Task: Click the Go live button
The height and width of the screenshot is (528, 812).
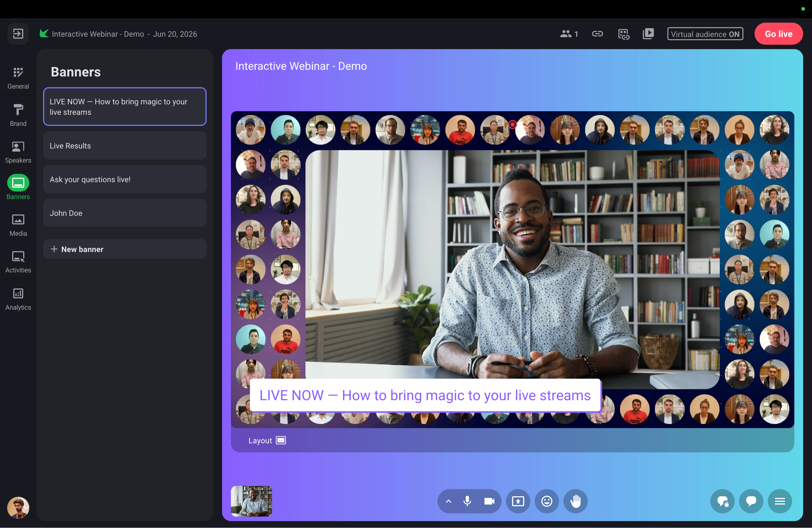Action: click(779, 34)
